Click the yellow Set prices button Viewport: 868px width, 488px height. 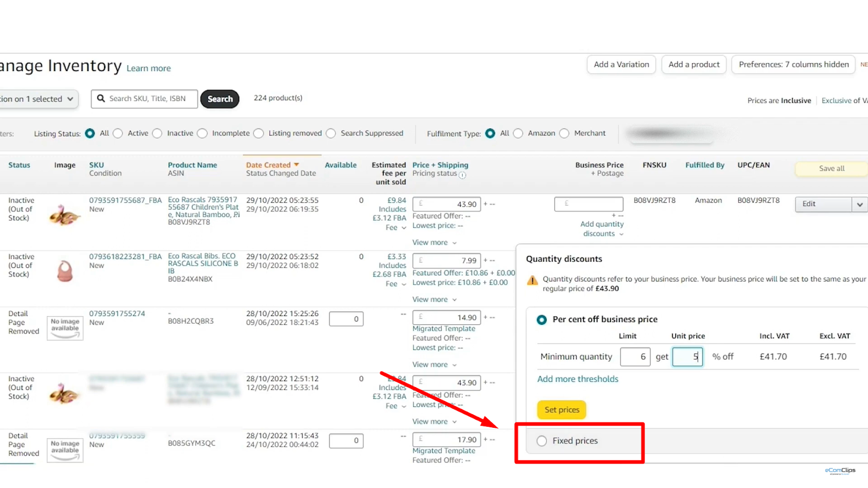click(562, 410)
